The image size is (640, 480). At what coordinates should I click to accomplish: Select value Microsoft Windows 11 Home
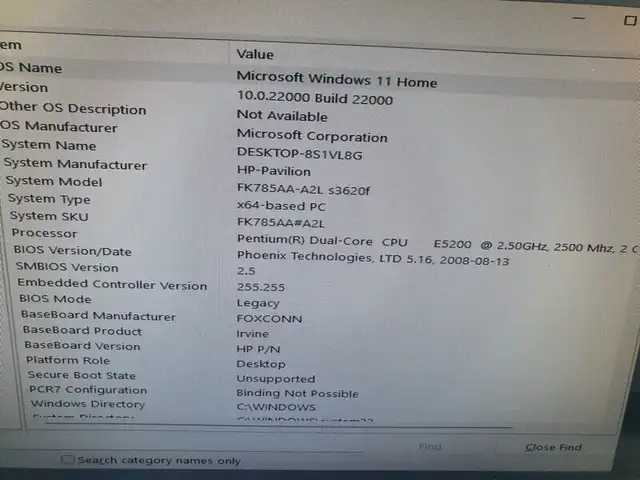coord(337,79)
